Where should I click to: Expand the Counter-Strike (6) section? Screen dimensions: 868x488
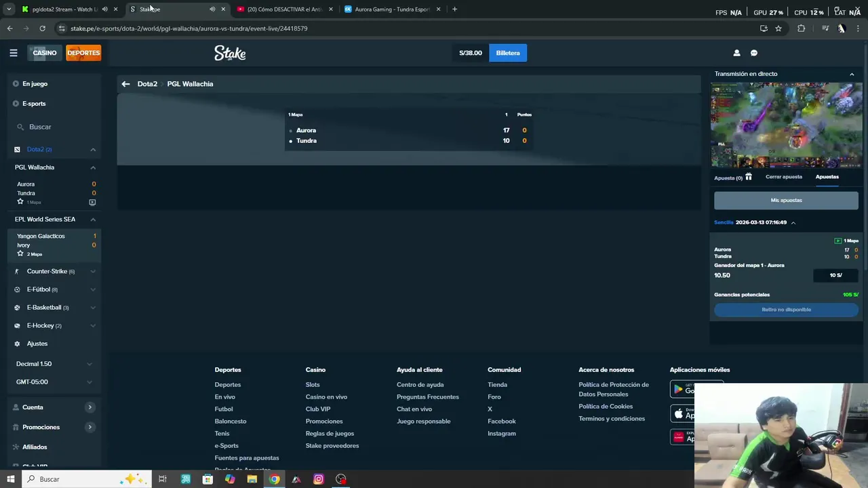(93, 271)
